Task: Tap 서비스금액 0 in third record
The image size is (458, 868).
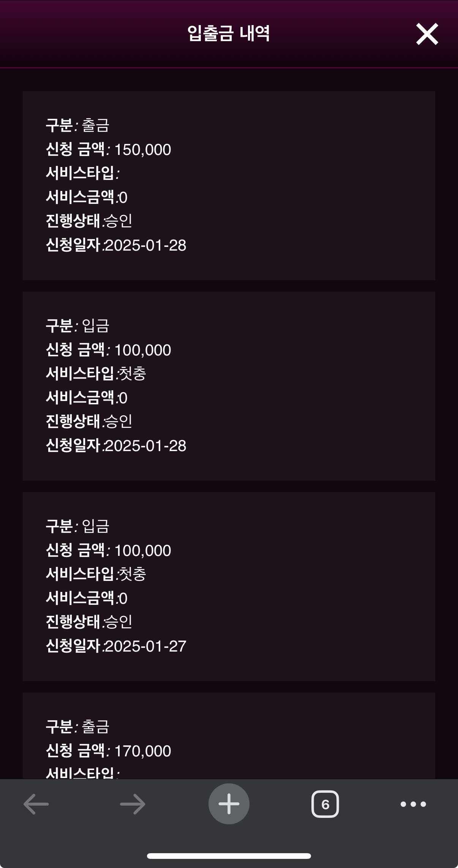Action: coord(87,598)
